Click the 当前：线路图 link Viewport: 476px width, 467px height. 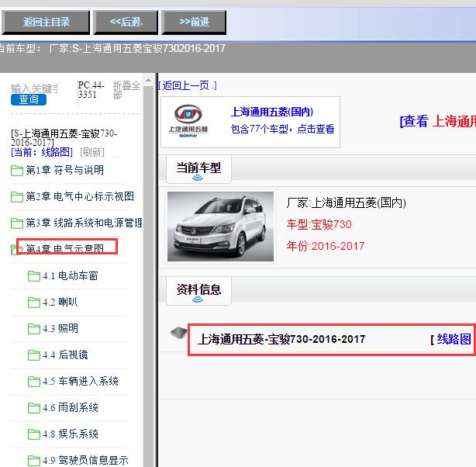point(42,152)
